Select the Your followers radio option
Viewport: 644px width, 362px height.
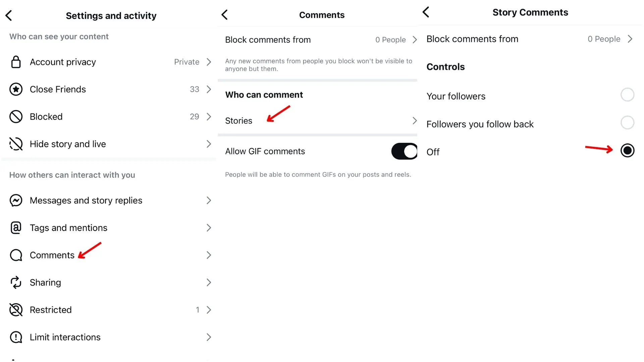click(627, 95)
